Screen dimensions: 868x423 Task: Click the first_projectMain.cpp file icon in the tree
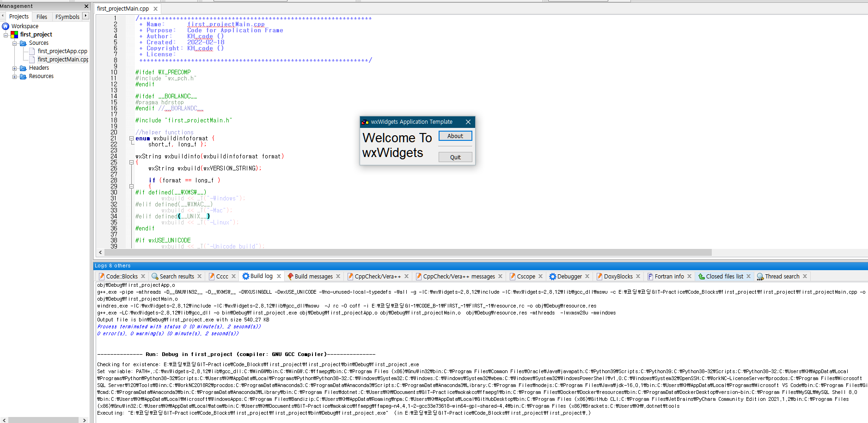(32, 60)
